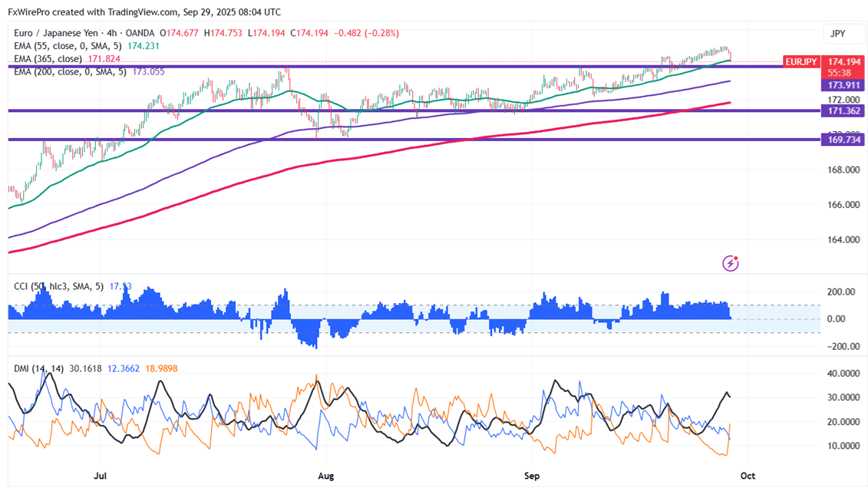Screen dimensions: 868x491
Task: Click the change value −0.482 (−0.28%)
Action: [366, 33]
